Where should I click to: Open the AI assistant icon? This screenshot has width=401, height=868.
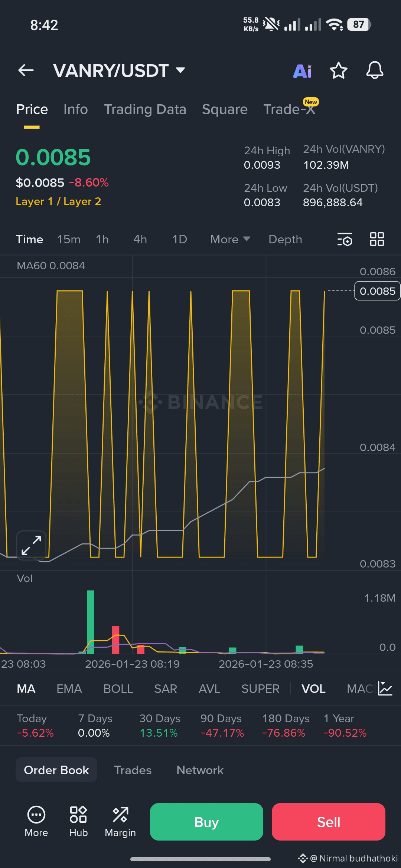coord(303,70)
